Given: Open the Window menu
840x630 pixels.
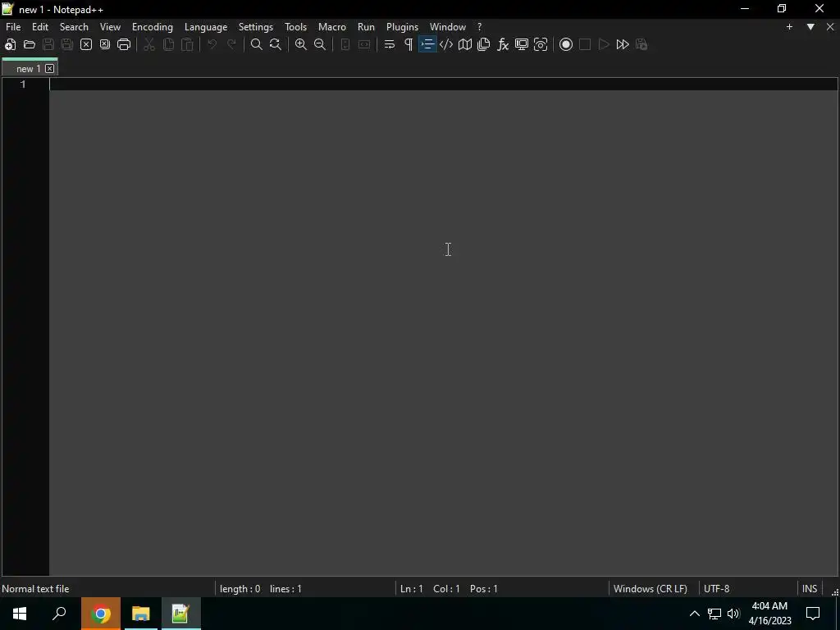Looking at the screenshot, I should [448, 27].
